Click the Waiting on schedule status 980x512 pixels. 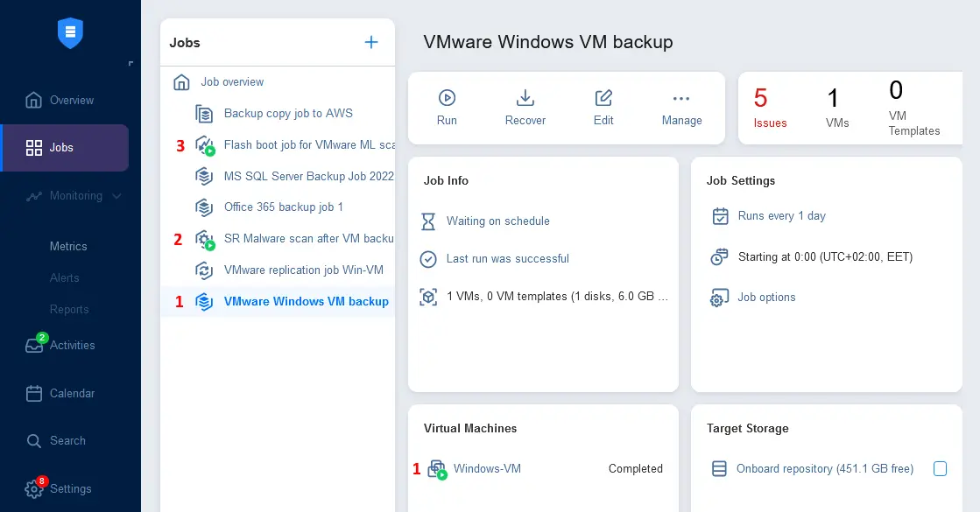[x=498, y=221]
